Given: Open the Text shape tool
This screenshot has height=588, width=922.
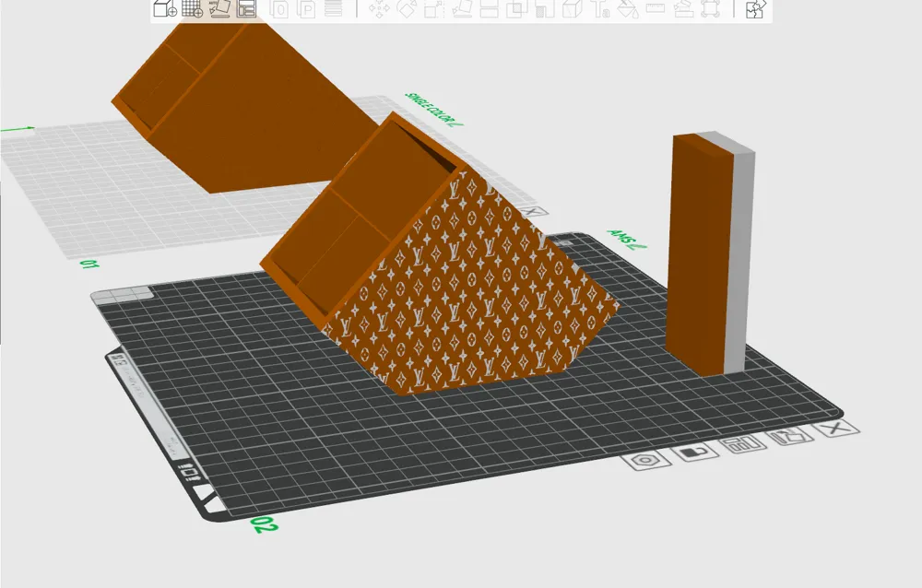Looking at the screenshot, I should pos(600,8).
